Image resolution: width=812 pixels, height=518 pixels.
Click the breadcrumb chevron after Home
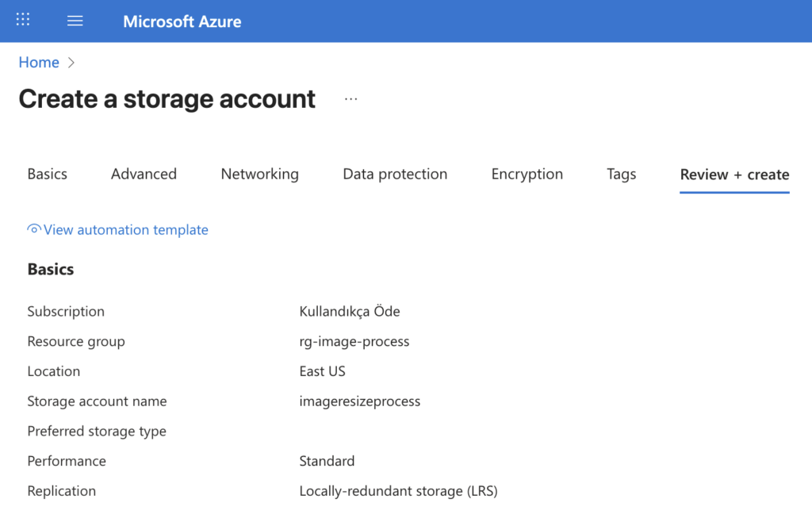71,63
